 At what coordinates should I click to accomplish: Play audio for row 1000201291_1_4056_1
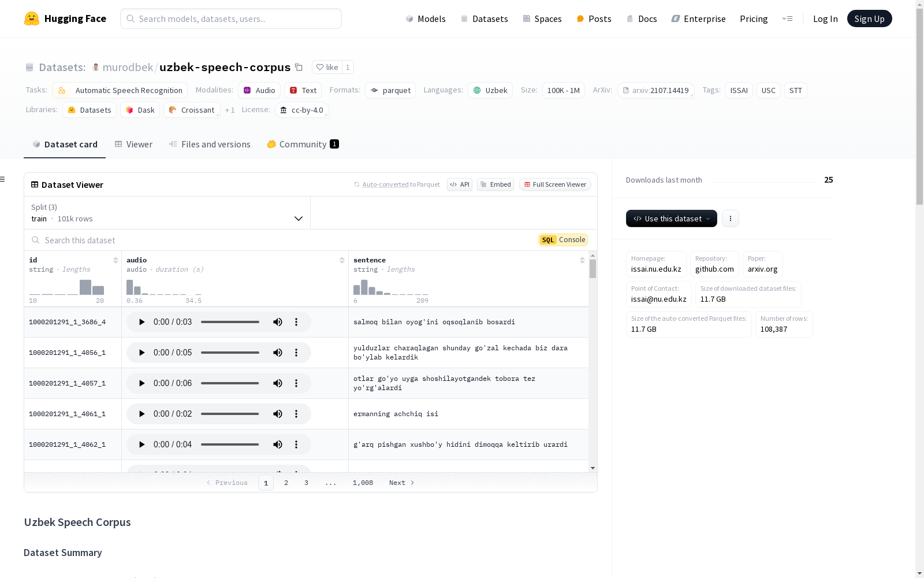141,353
